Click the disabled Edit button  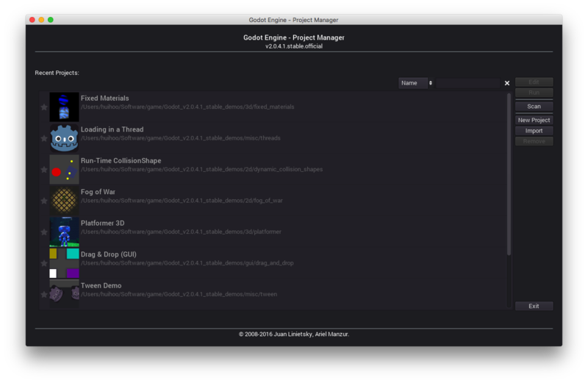[x=534, y=82]
